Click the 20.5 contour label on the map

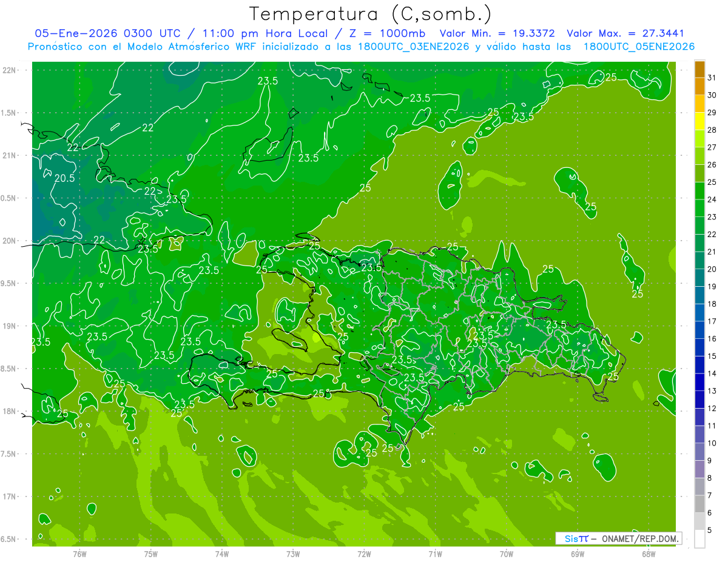(x=64, y=178)
